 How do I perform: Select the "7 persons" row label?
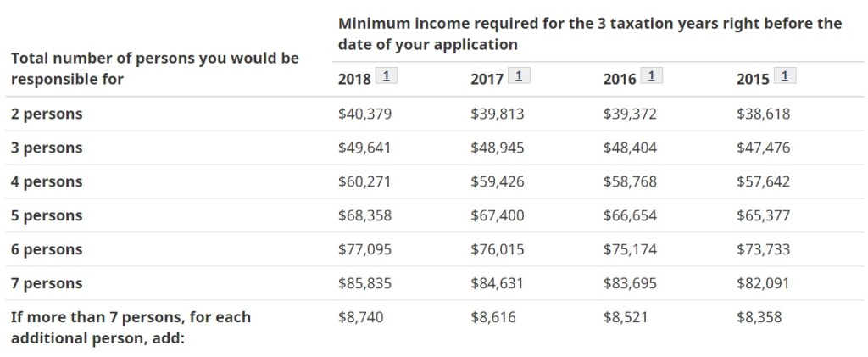pos(47,283)
